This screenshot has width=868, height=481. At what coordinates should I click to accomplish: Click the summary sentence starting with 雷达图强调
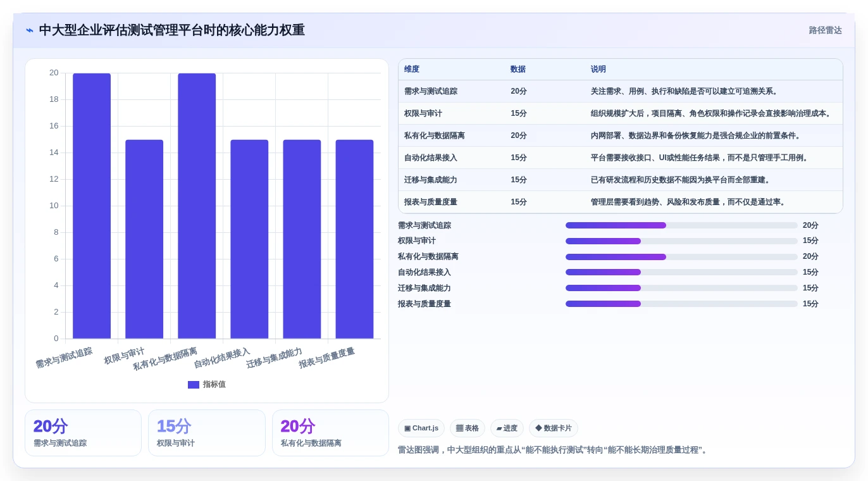coord(554,450)
